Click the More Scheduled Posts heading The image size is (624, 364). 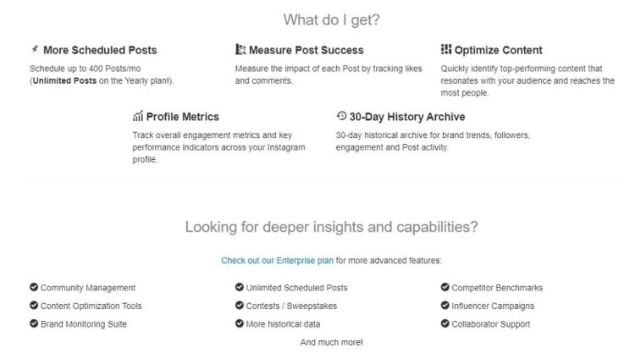[x=100, y=50]
